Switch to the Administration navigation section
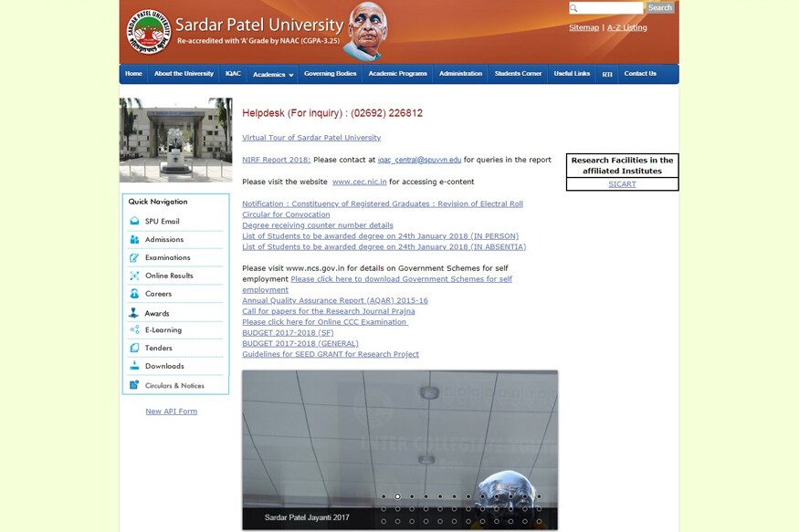Screen dimensions: 799x532 (461, 74)
